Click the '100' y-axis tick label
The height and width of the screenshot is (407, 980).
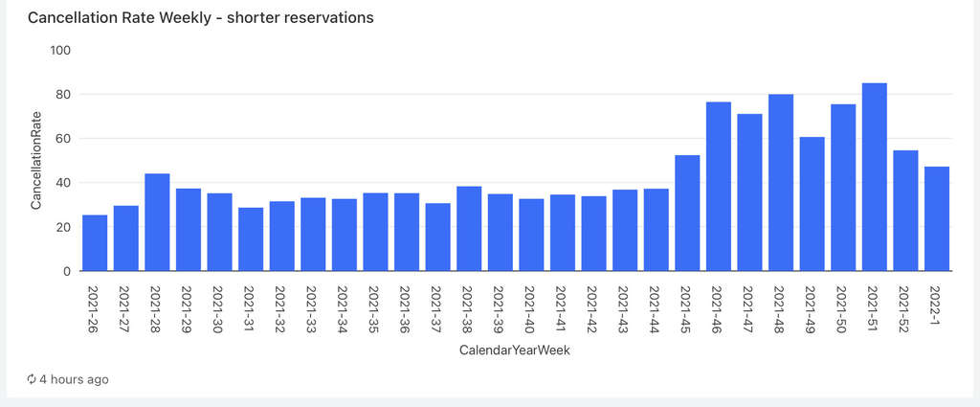59,50
